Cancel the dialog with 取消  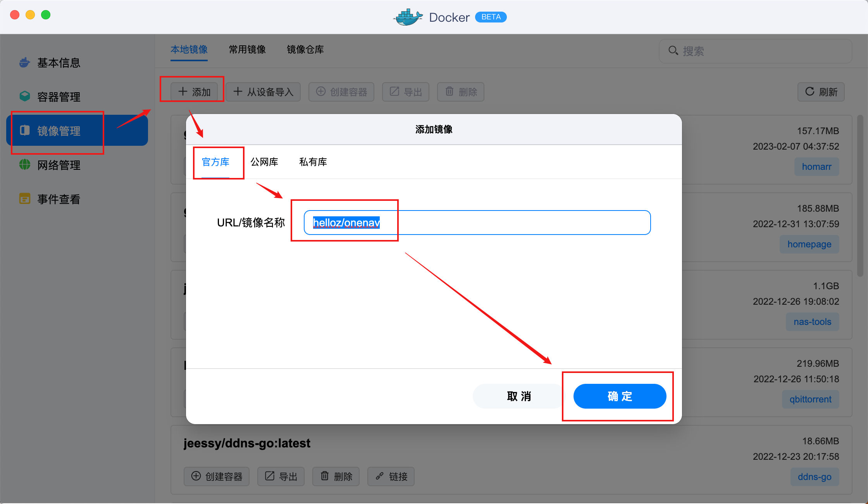pyautogui.click(x=518, y=396)
